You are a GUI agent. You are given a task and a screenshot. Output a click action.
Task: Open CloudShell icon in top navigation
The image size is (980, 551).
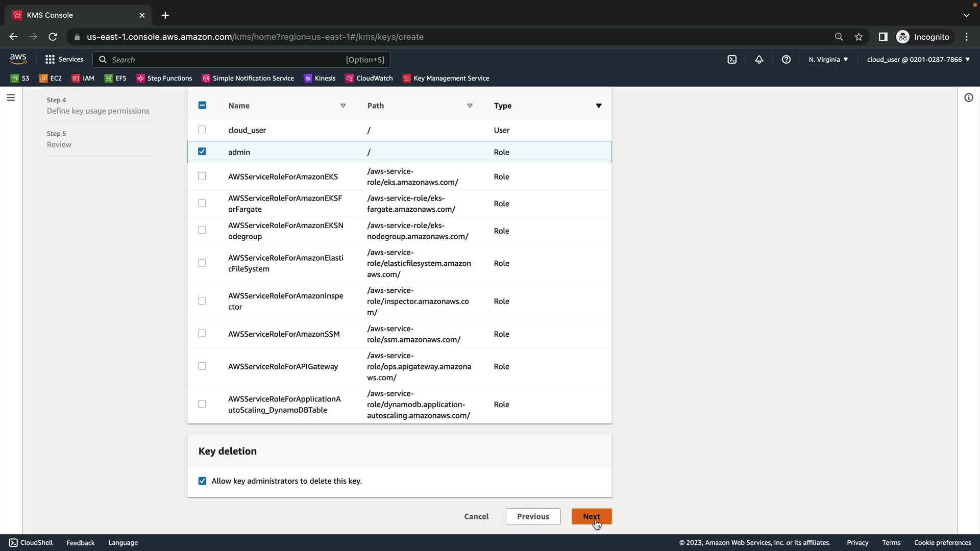732,60
